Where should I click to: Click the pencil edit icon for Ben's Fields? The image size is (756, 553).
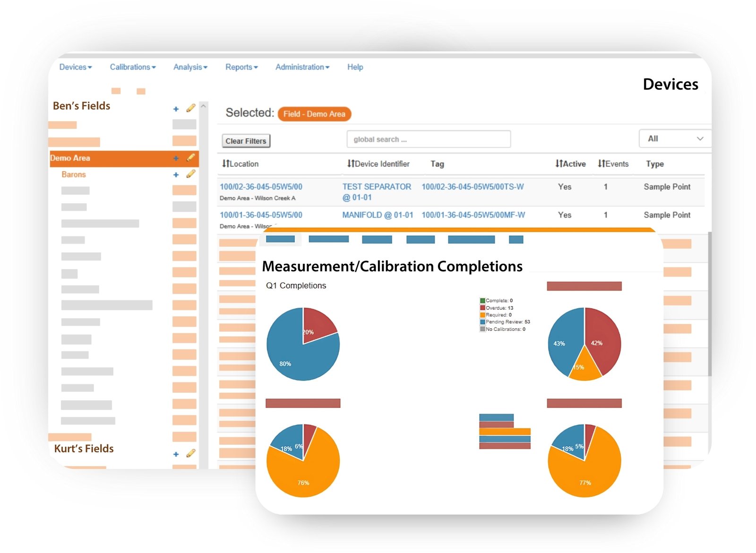(x=190, y=108)
